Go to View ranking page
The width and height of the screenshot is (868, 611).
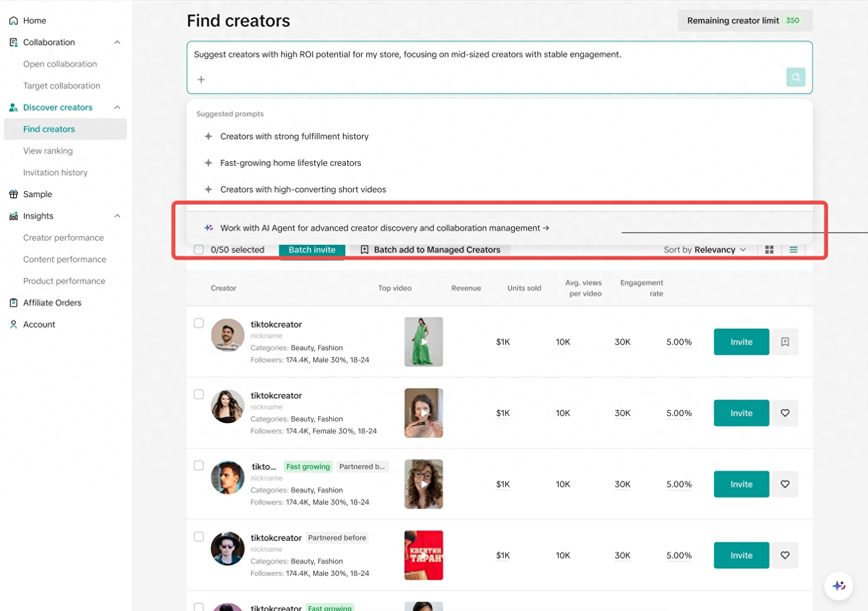pyautogui.click(x=48, y=151)
